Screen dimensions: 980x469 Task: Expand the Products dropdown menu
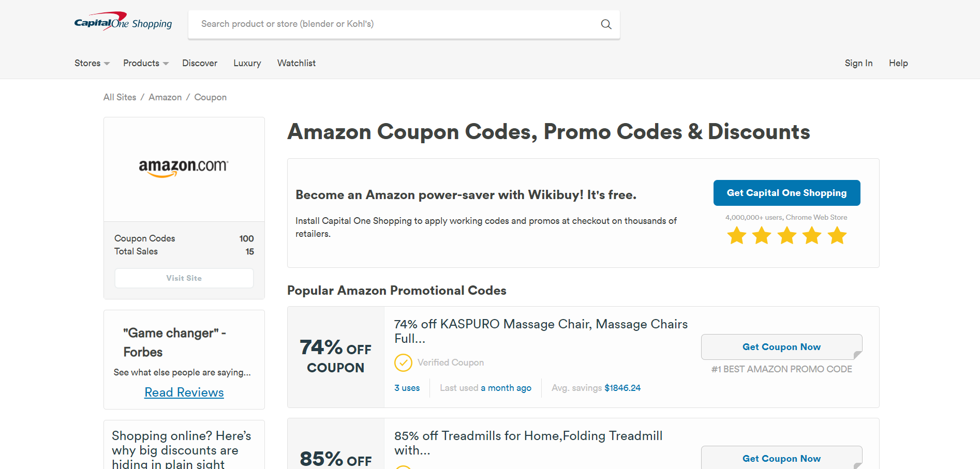(145, 63)
